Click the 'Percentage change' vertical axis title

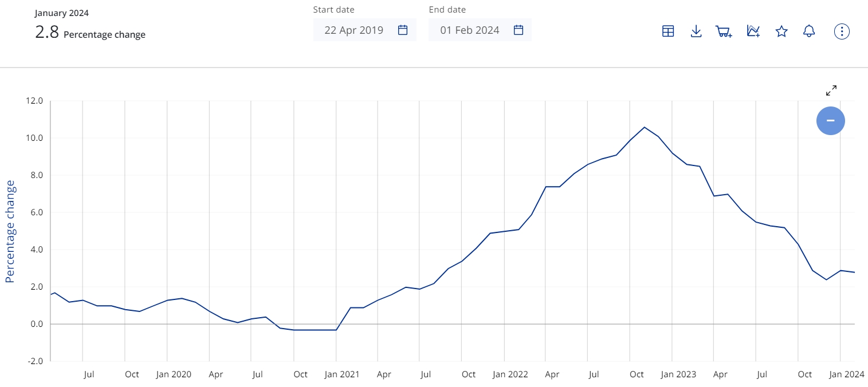(x=10, y=231)
